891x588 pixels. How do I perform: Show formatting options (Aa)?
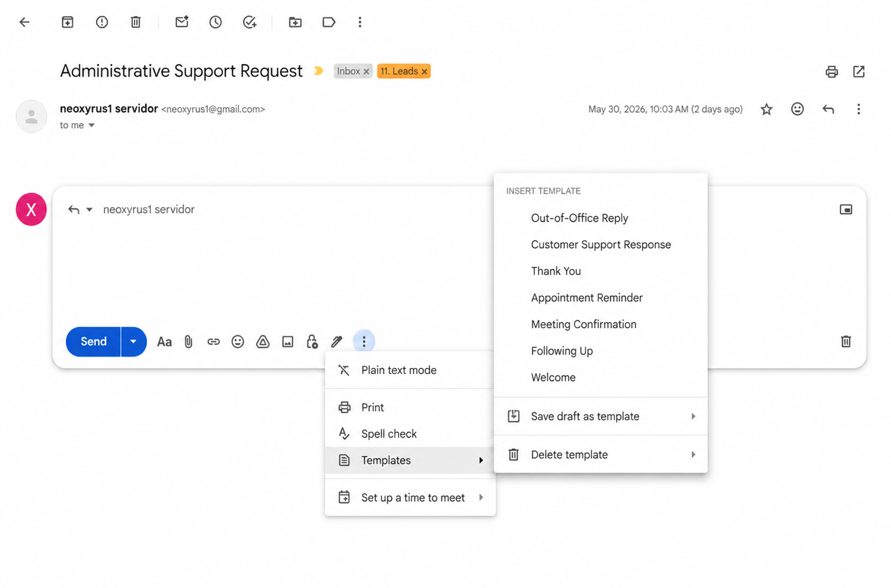(165, 342)
